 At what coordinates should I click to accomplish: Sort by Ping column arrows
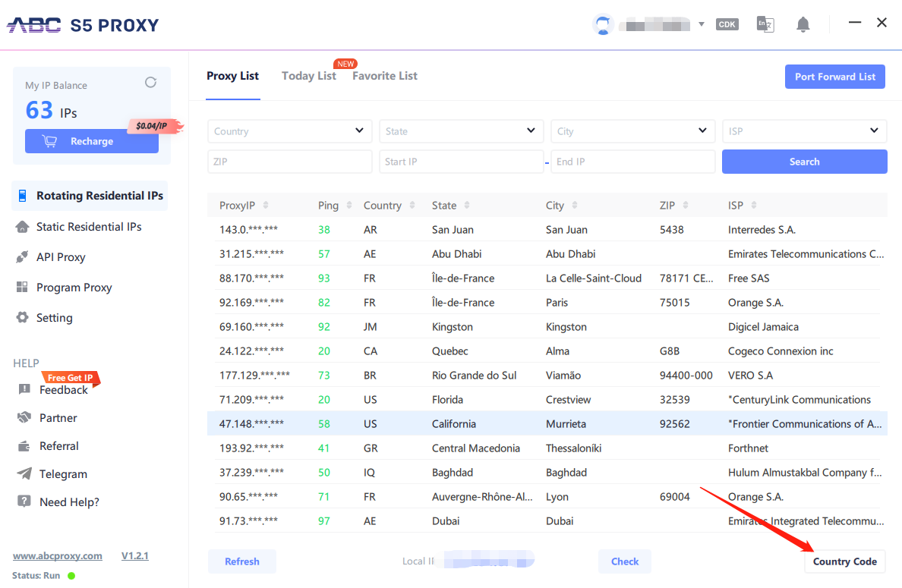(x=349, y=205)
